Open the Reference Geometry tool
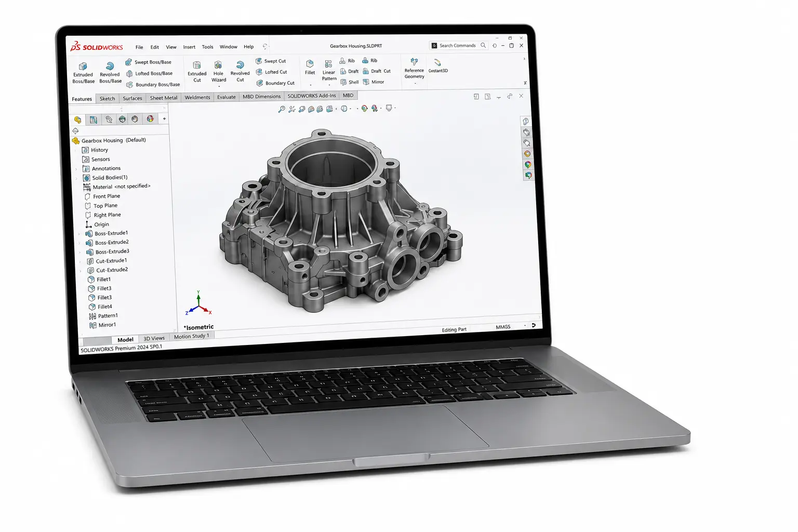Screen dimensions: 798x532 point(414,69)
